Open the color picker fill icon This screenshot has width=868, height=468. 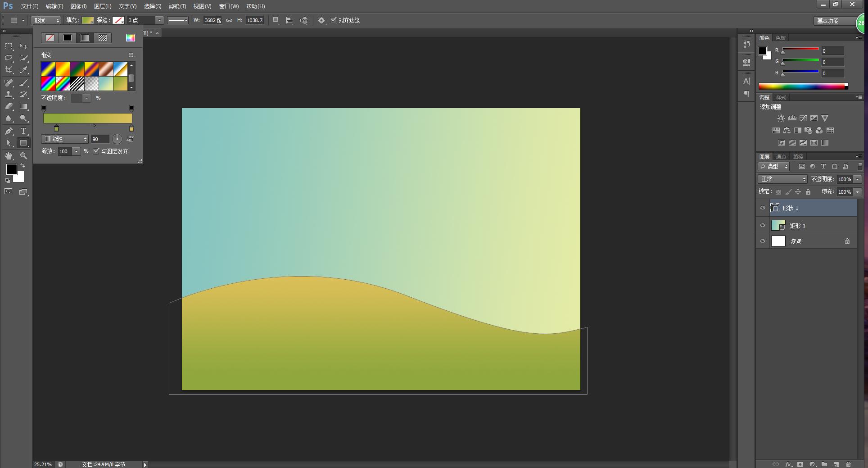130,38
